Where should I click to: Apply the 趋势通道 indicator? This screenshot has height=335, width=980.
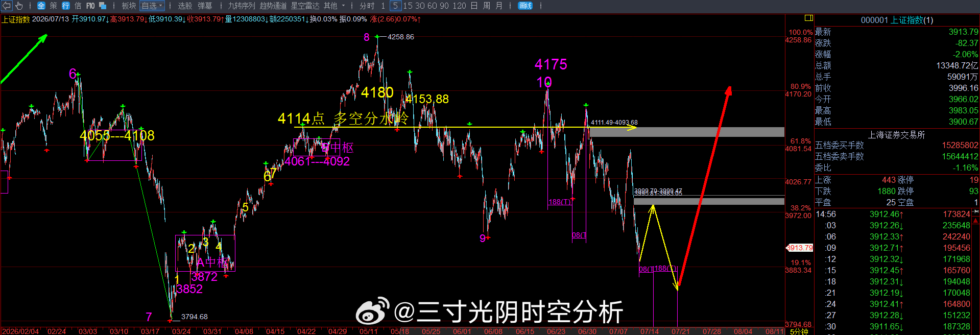coord(273,6)
